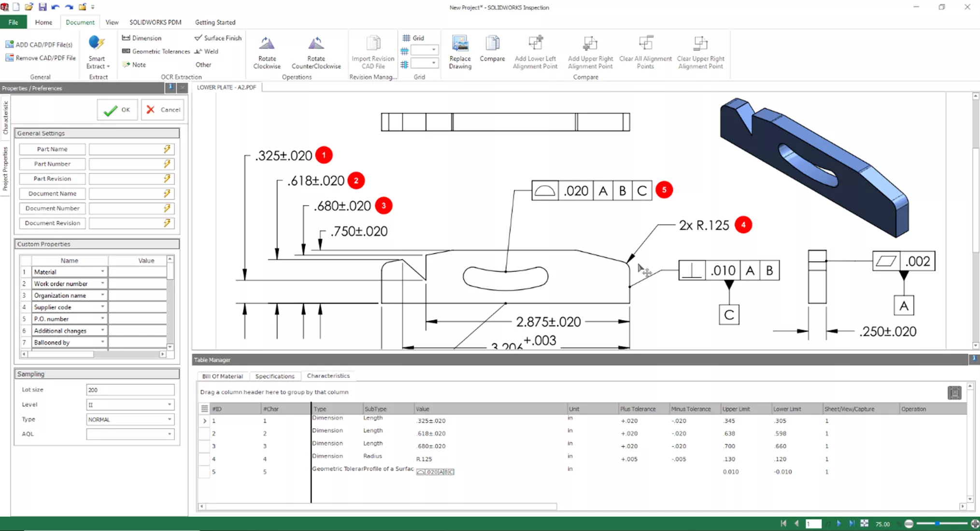The height and width of the screenshot is (531, 980).
Task: Expand the AQL dropdown menu
Action: pyautogui.click(x=169, y=433)
